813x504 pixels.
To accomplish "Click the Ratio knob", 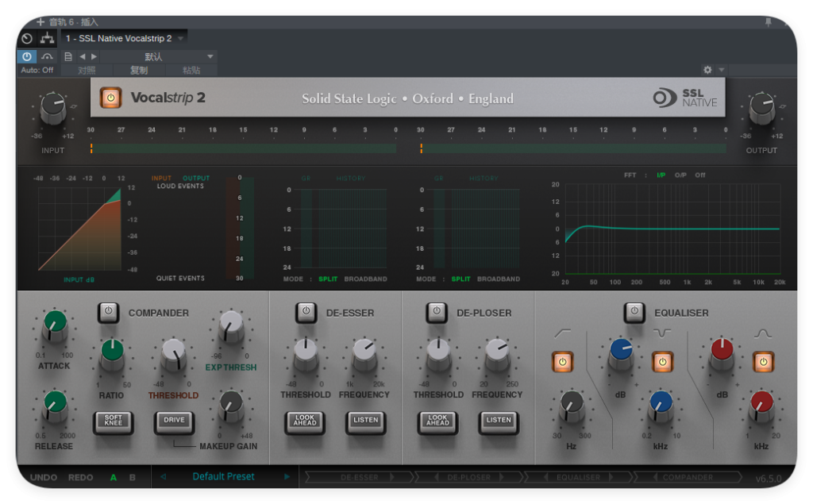I will (111, 354).
